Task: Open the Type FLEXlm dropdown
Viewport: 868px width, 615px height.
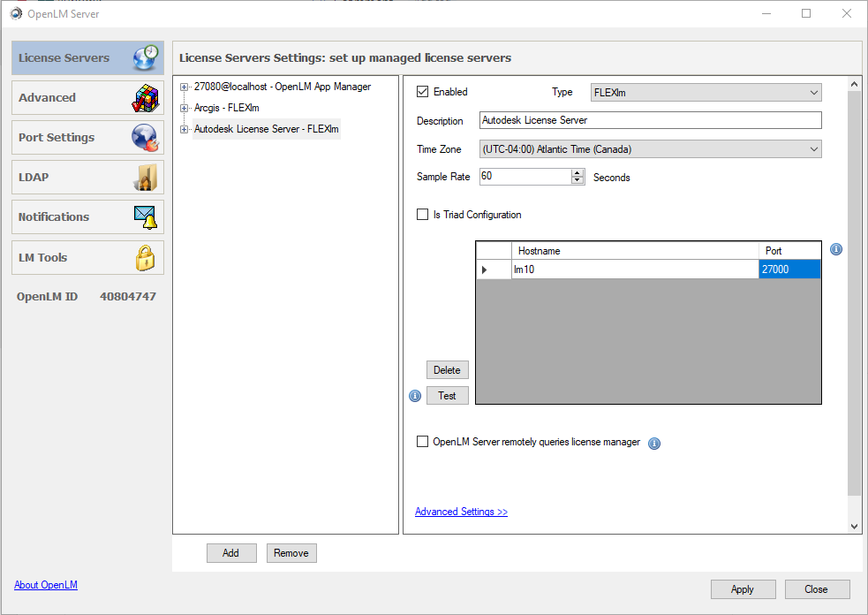Action: pos(706,92)
